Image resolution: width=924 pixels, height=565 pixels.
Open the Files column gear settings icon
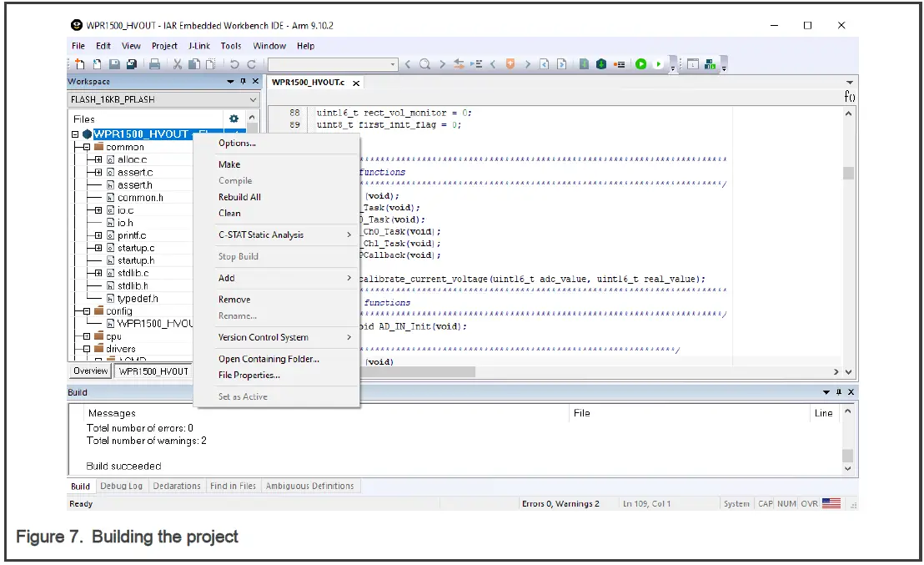click(234, 119)
